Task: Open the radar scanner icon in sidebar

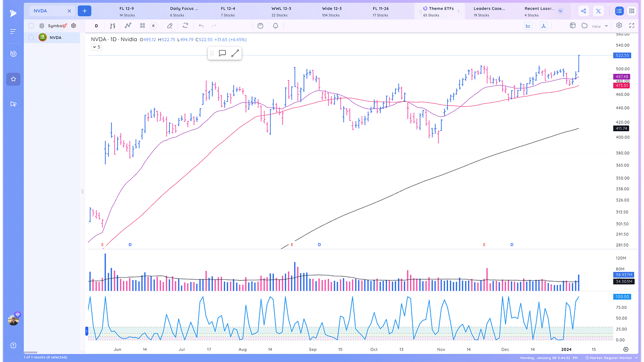Action: click(x=13, y=54)
